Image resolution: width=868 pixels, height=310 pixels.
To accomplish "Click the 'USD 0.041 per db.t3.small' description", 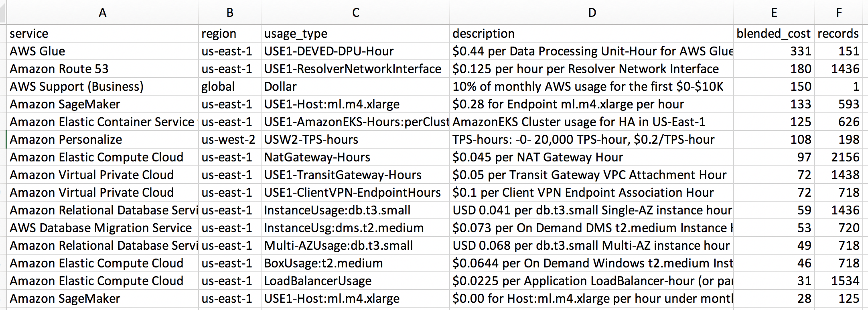I will (592, 210).
